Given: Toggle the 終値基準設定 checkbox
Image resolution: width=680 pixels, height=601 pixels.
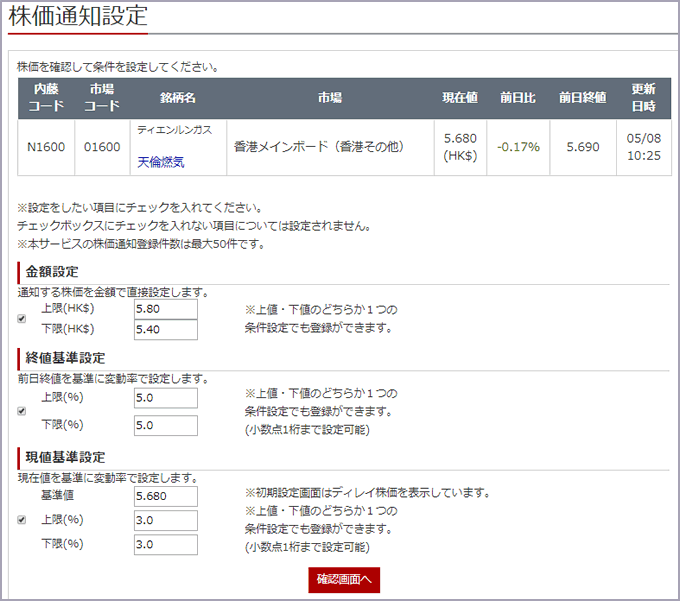Looking at the screenshot, I should [x=21, y=411].
